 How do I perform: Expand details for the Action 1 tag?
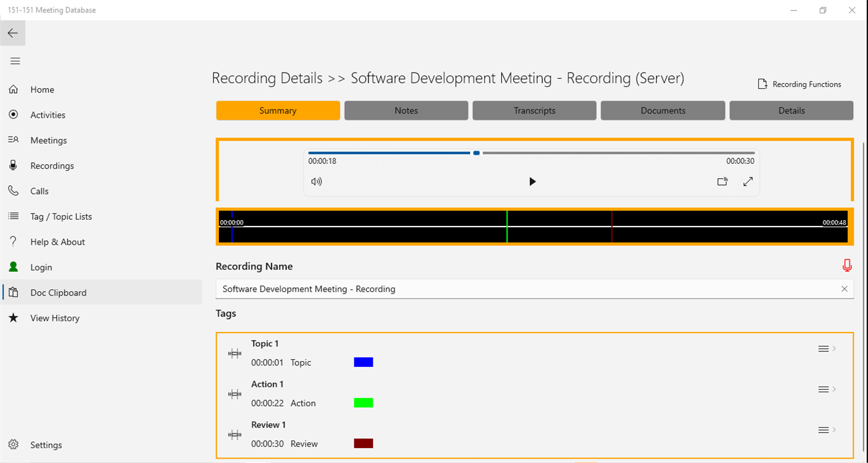834,389
